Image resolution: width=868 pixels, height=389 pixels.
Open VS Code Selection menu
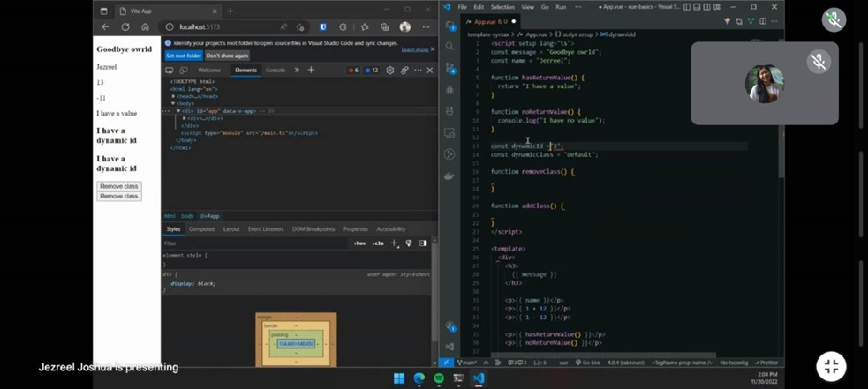pyautogui.click(x=502, y=7)
